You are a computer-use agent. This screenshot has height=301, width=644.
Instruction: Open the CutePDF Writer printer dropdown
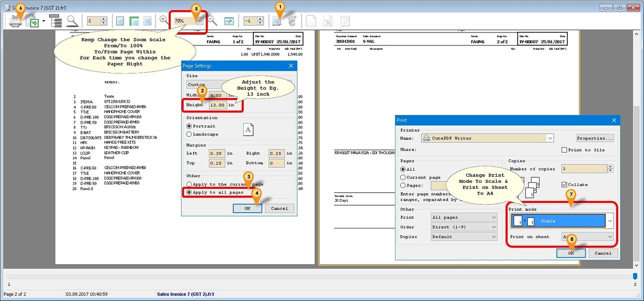[550, 138]
